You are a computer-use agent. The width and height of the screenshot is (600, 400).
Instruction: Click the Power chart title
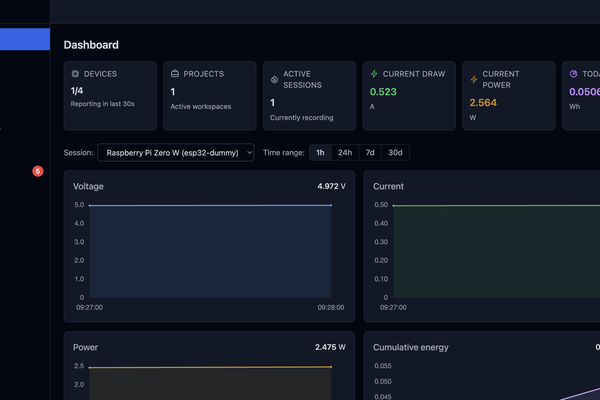click(85, 347)
